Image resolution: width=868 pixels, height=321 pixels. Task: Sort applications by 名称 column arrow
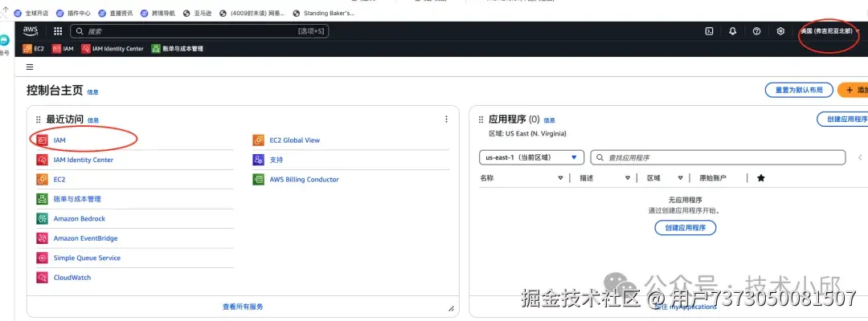click(560, 178)
